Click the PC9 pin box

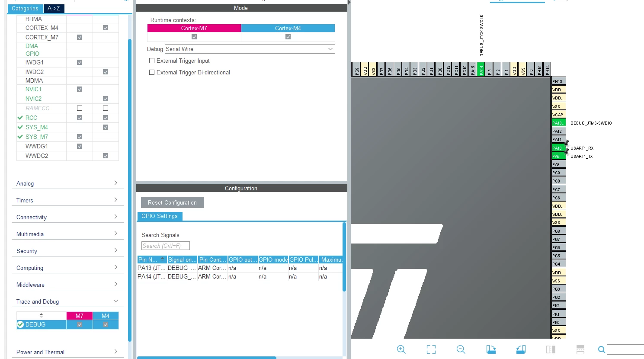point(558,173)
